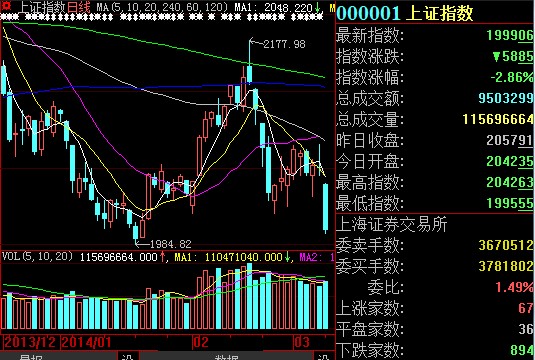The height and width of the screenshot is (360, 535).
Task: Open the VOL(5,10,20) indicator parameters
Action: coord(38,256)
